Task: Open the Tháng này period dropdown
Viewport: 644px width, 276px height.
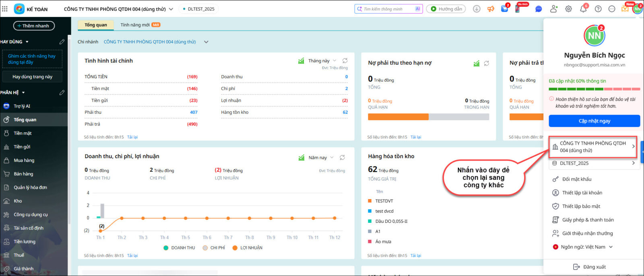Action: pyautogui.click(x=322, y=61)
